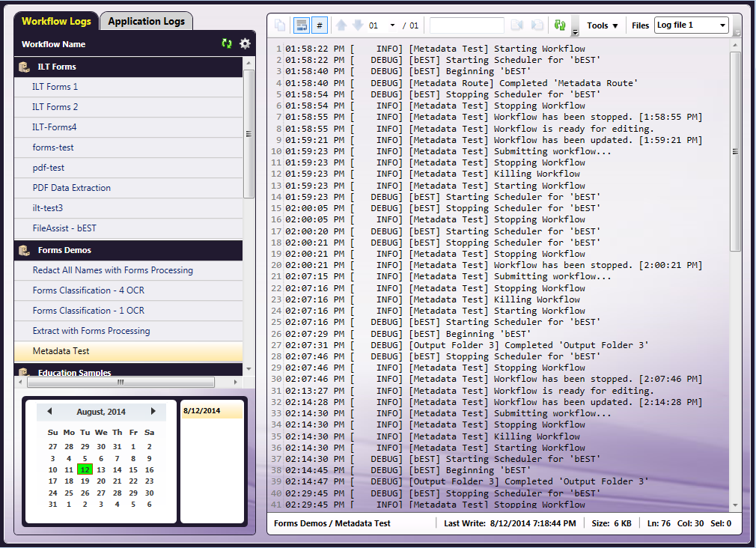
Task: Select Extract with Forms Processing
Action: [x=128, y=331]
